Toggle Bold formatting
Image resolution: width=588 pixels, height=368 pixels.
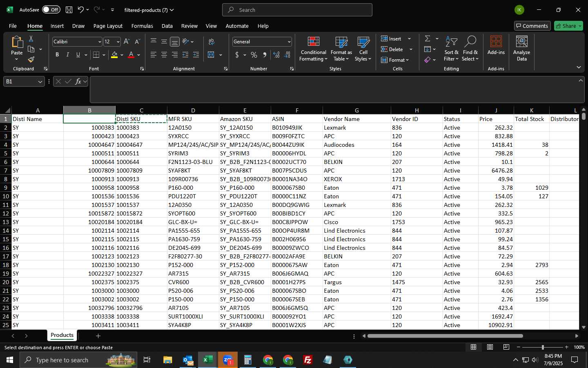coord(57,55)
